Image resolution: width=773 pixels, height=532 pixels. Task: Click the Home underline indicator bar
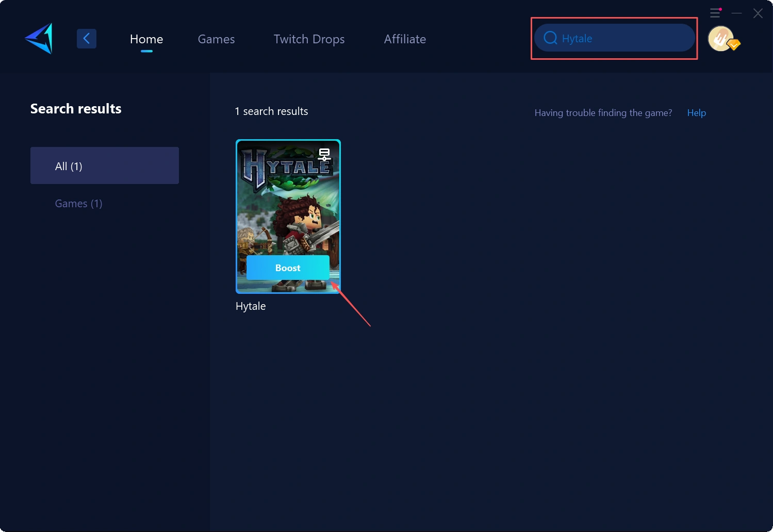tap(146, 51)
